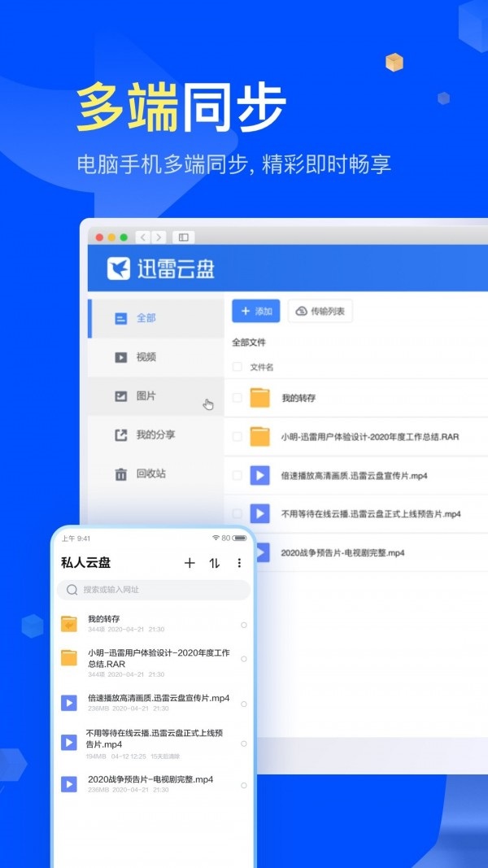Click the 回收站 trash can icon
488x868 pixels.
(120, 474)
